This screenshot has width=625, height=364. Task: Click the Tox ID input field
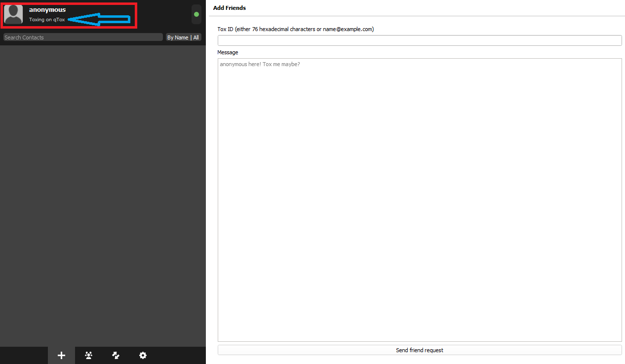click(x=419, y=40)
